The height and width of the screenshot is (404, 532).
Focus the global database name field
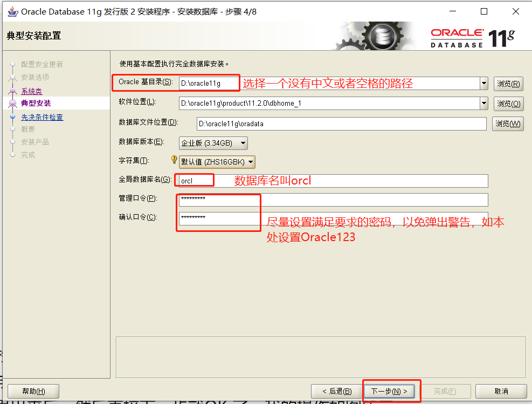click(333, 181)
